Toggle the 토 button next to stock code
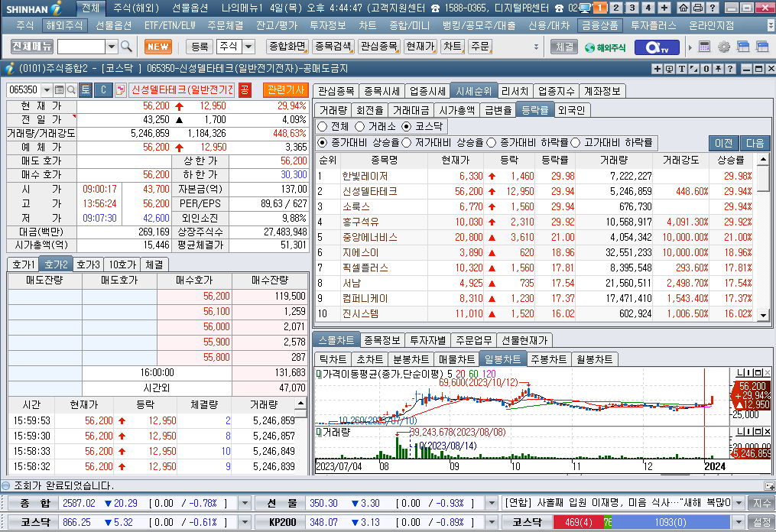 [x=86, y=89]
